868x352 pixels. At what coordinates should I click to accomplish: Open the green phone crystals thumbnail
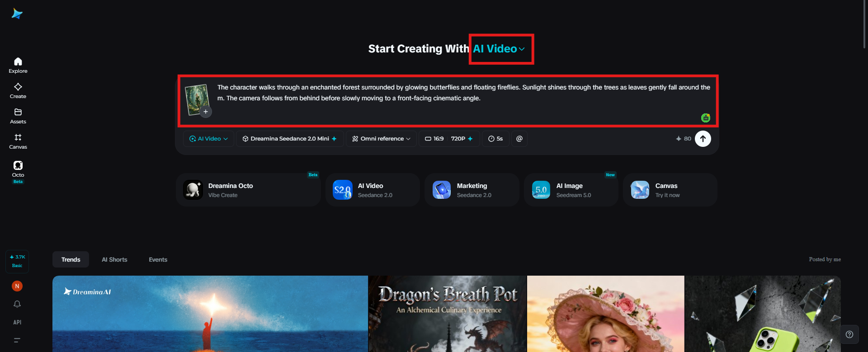[763, 314]
